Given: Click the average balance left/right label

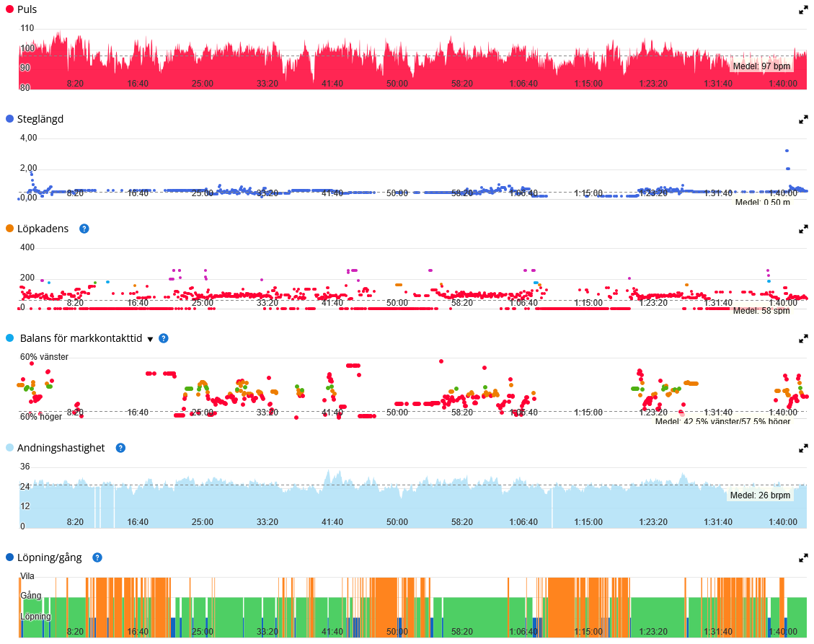Looking at the screenshot, I should coord(722,421).
